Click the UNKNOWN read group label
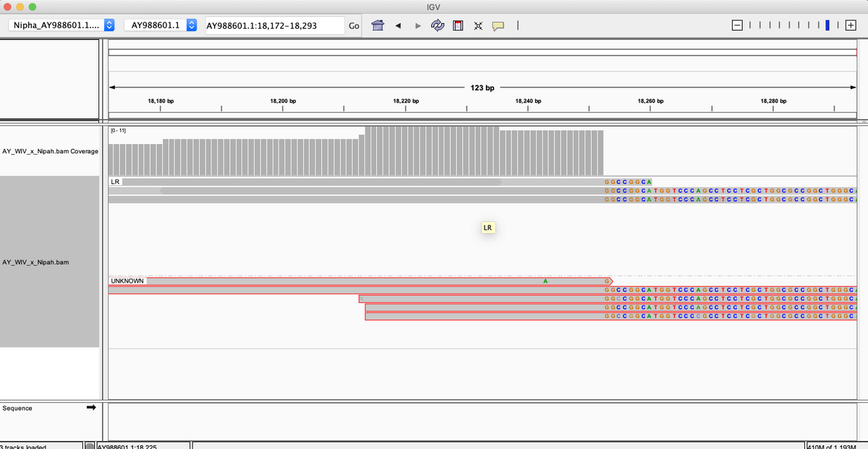This screenshot has width=868, height=449. pos(127,281)
